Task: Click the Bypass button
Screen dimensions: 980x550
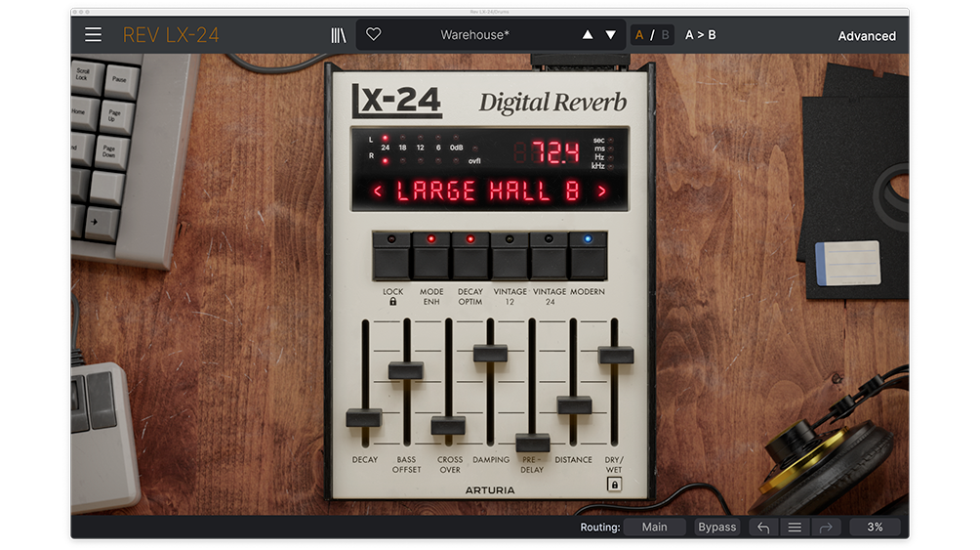Action: 716,527
